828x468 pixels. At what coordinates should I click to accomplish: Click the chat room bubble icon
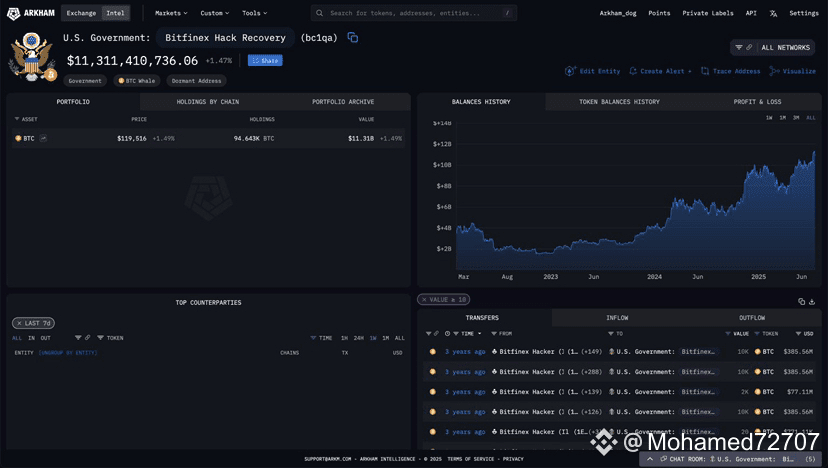664,459
